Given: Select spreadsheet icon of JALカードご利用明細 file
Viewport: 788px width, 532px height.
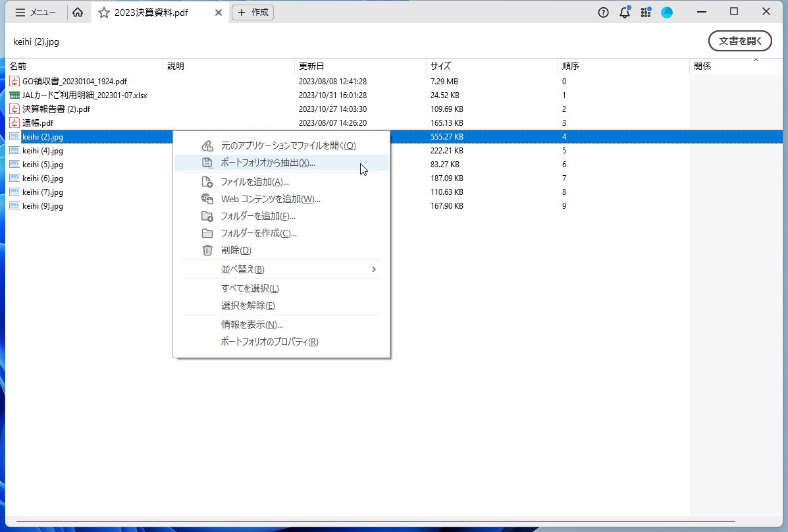Looking at the screenshot, I should 14,95.
